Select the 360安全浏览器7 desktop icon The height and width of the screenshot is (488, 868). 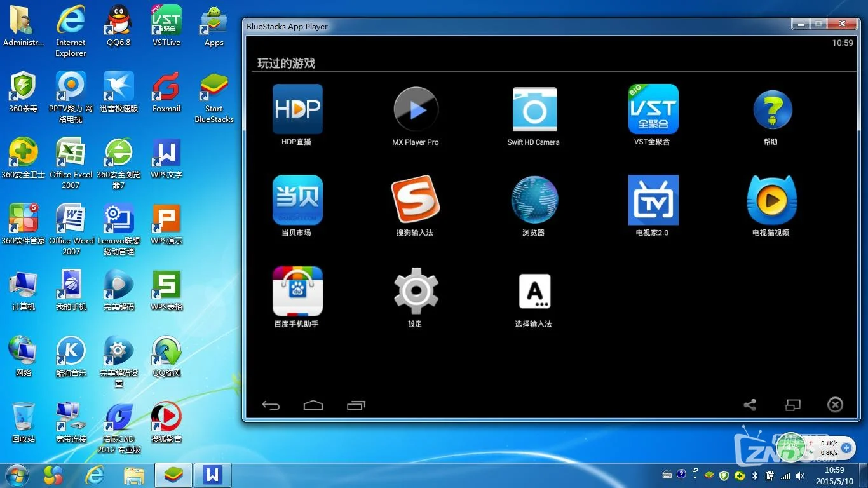[x=119, y=163]
